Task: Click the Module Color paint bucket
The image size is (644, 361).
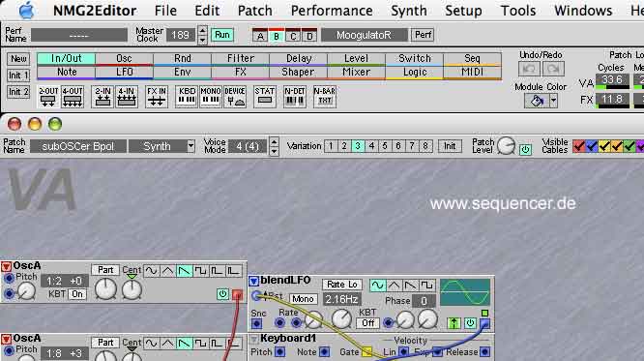Action: [x=537, y=101]
